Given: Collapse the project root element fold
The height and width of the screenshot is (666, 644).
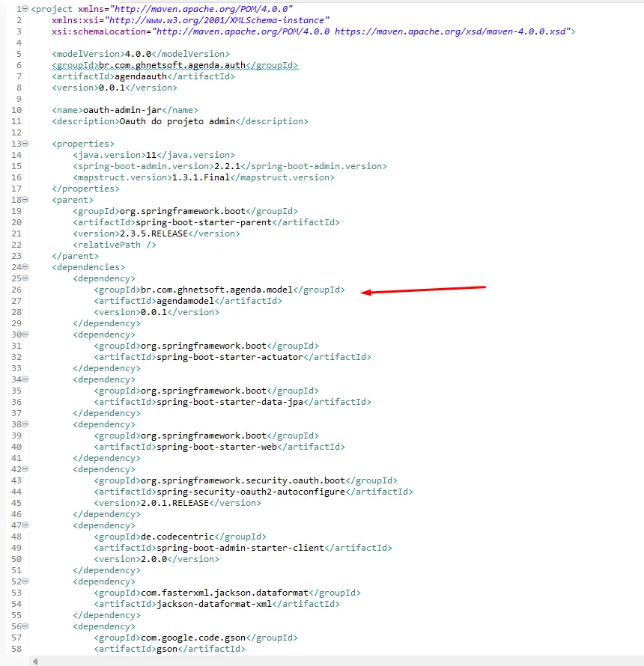Looking at the screenshot, I should pos(26,10).
